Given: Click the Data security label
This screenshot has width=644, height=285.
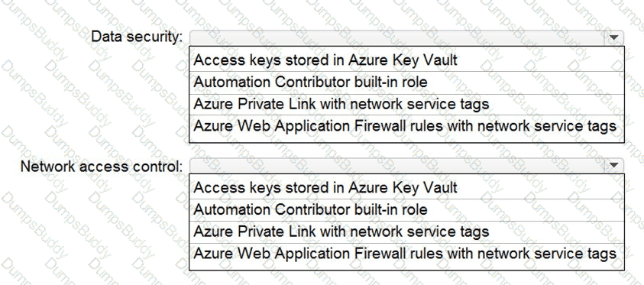Looking at the screenshot, I should [x=137, y=37].
